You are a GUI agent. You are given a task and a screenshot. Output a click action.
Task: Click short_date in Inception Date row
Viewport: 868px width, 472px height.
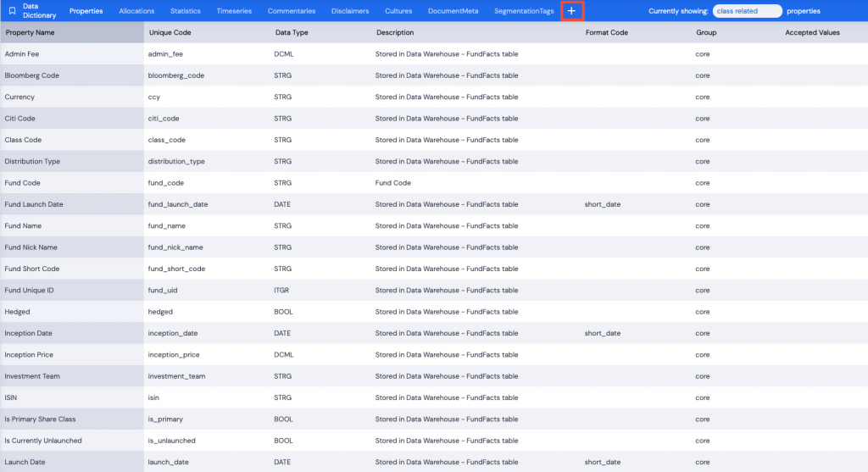(603, 333)
